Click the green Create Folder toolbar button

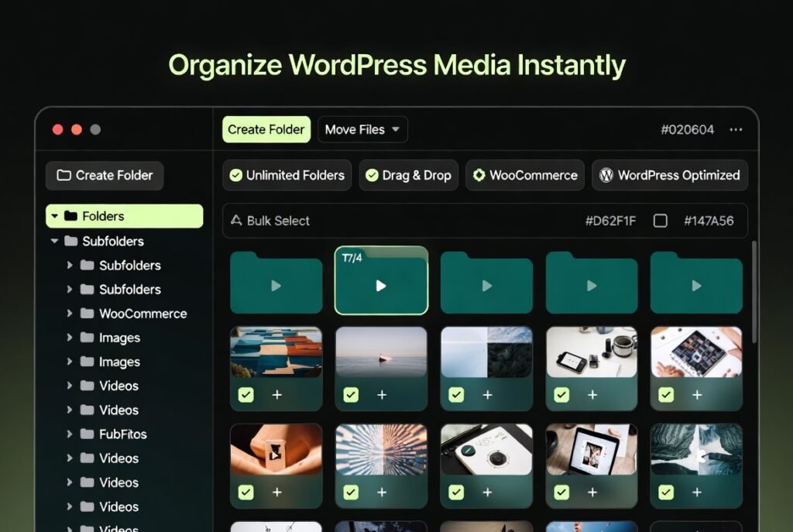pyautogui.click(x=266, y=130)
